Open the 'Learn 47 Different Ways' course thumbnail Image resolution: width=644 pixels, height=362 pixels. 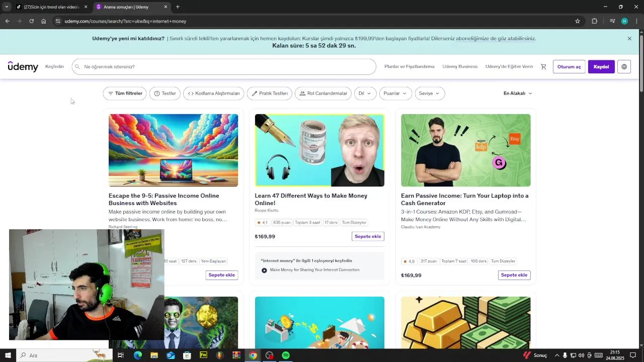tap(319, 150)
